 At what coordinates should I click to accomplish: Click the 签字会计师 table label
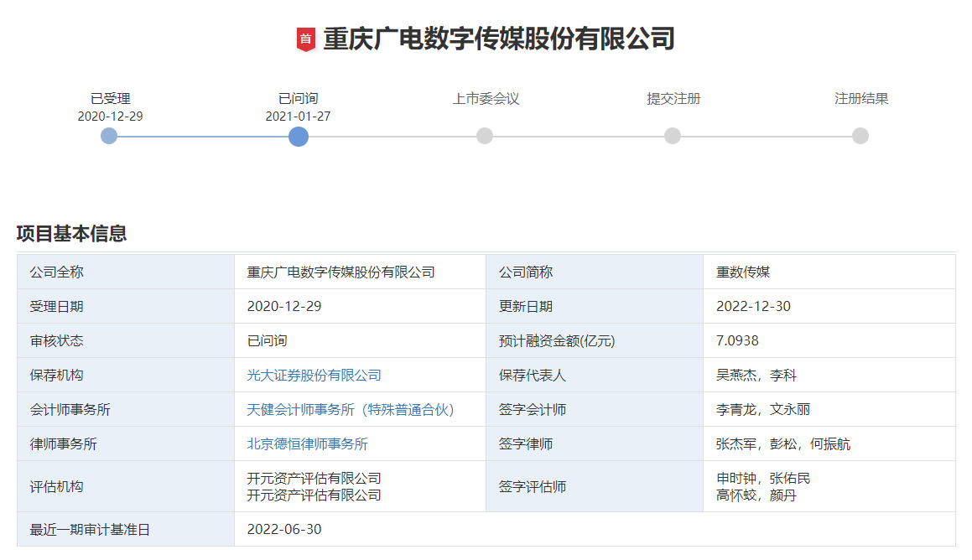(x=533, y=409)
